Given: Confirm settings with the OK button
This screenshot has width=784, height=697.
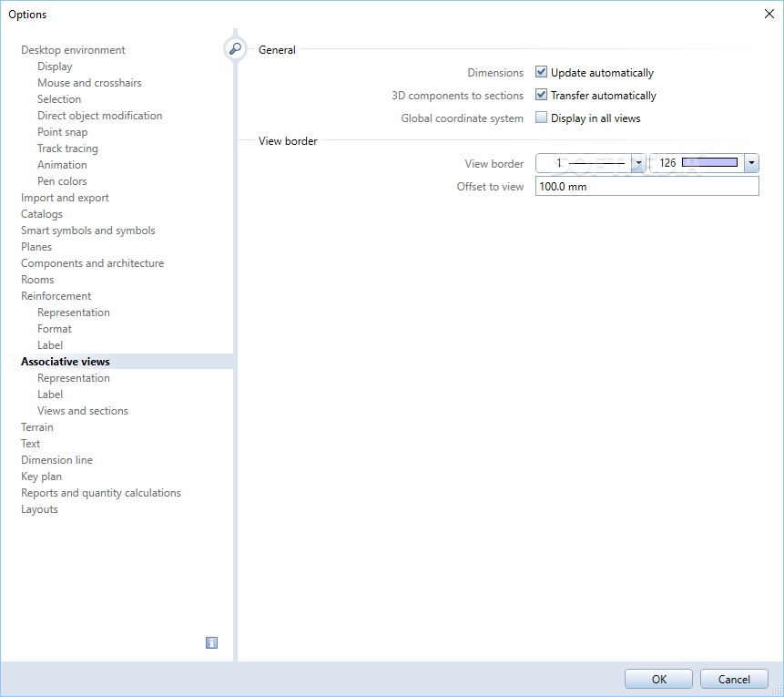Looking at the screenshot, I should (x=658, y=679).
